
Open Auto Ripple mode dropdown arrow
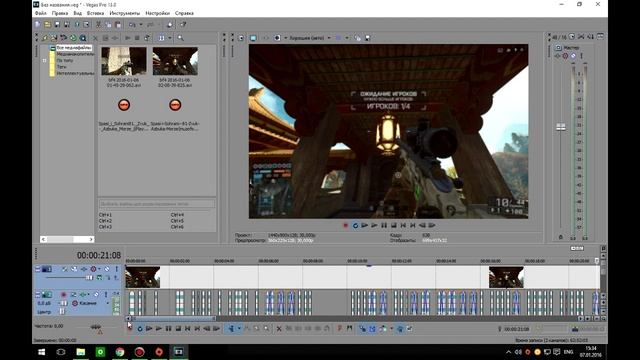(x=391, y=329)
